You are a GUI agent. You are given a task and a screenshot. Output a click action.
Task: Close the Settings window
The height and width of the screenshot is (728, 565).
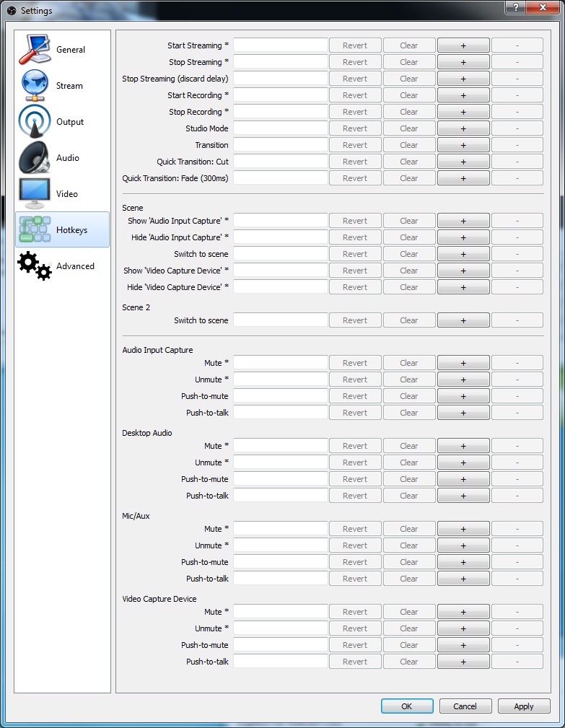(x=543, y=7)
